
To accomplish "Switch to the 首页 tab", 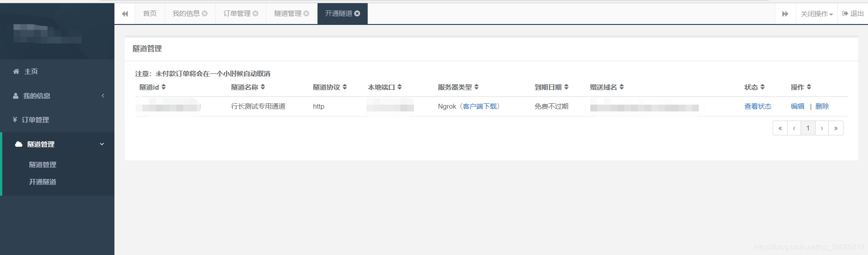I will (x=150, y=14).
